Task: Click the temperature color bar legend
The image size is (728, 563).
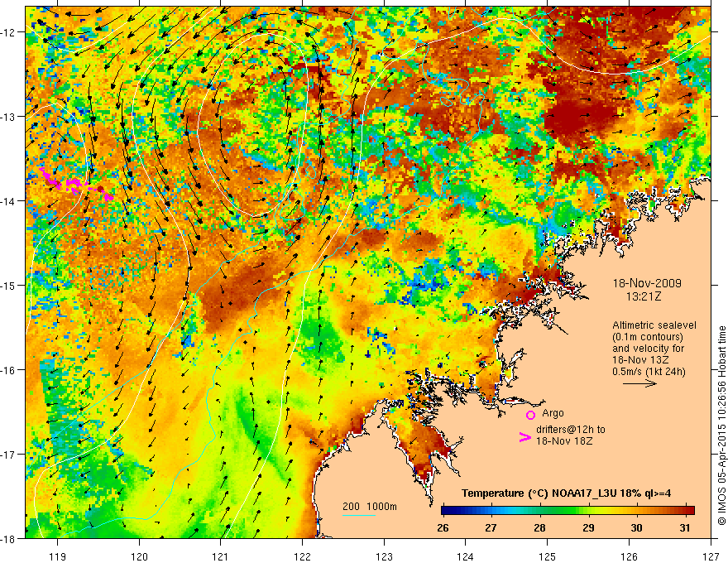Action: 568,510
